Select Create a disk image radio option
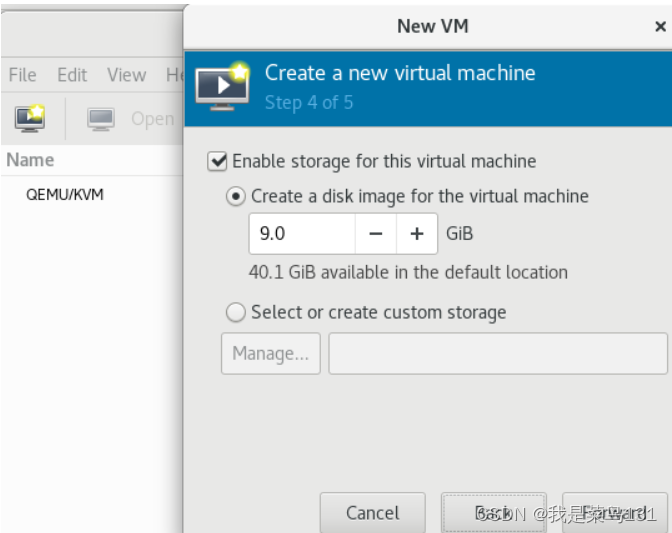This screenshot has width=672, height=533. point(236,197)
